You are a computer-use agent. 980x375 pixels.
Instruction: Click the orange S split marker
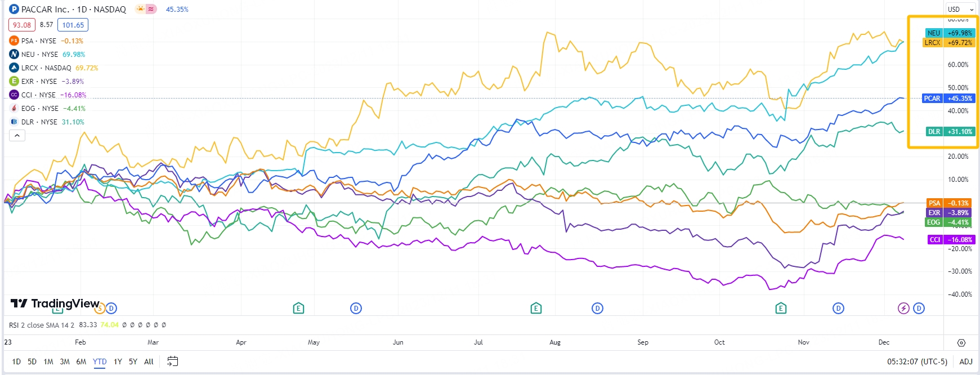(x=102, y=309)
